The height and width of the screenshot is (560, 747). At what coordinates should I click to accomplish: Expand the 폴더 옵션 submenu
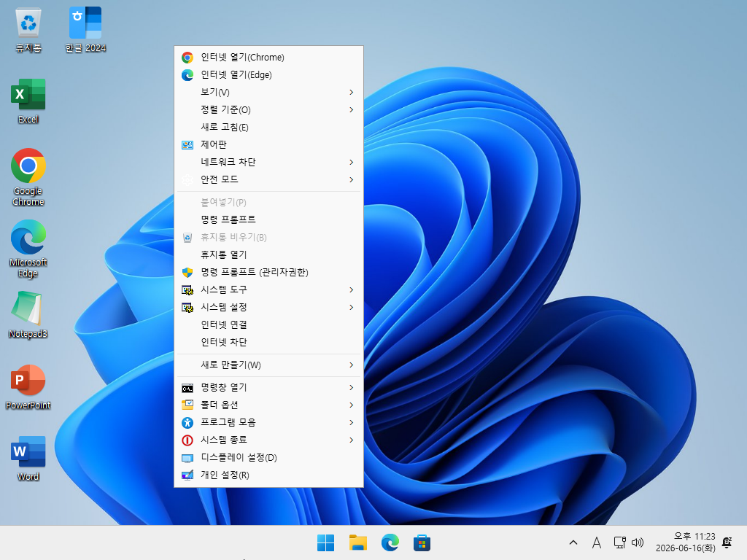coord(268,405)
